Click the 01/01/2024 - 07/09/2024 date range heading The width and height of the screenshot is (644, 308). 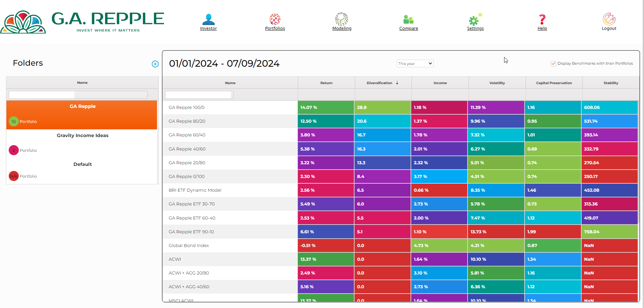pos(224,63)
